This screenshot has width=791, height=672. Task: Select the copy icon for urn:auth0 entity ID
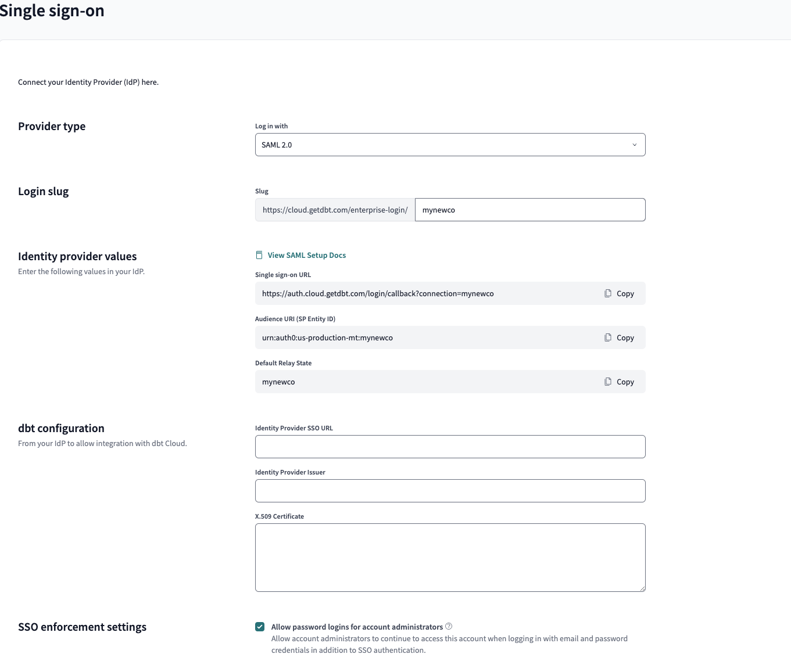(608, 337)
